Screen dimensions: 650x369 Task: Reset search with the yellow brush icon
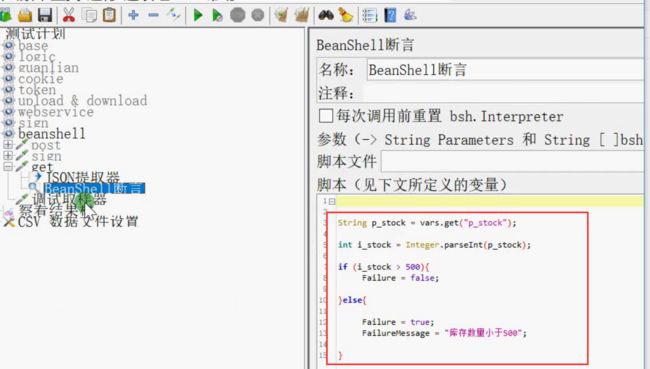pyautogui.click(x=345, y=15)
